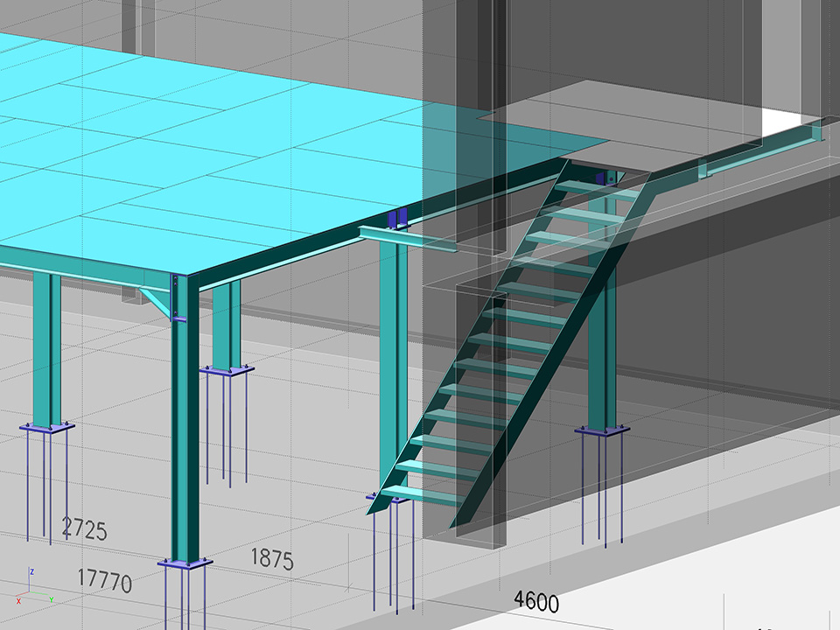Click the purple bolted splice plates on beam
Screen dimensions: 840x630
(397, 218)
